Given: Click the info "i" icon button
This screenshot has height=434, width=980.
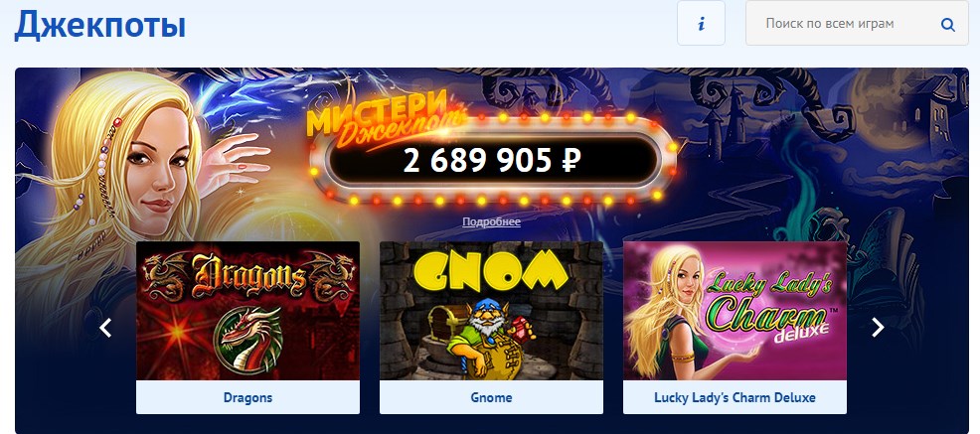Looking at the screenshot, I should pyautogui.click(x=702, y=23).
